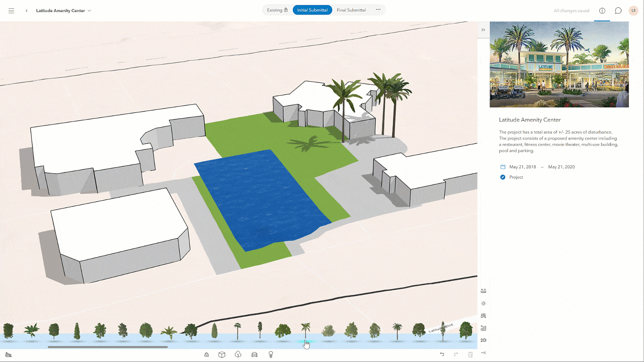644x362 pixels.
Task: Open the Latitude Amenity Center name dropdown
Action: tap(89, 10)
